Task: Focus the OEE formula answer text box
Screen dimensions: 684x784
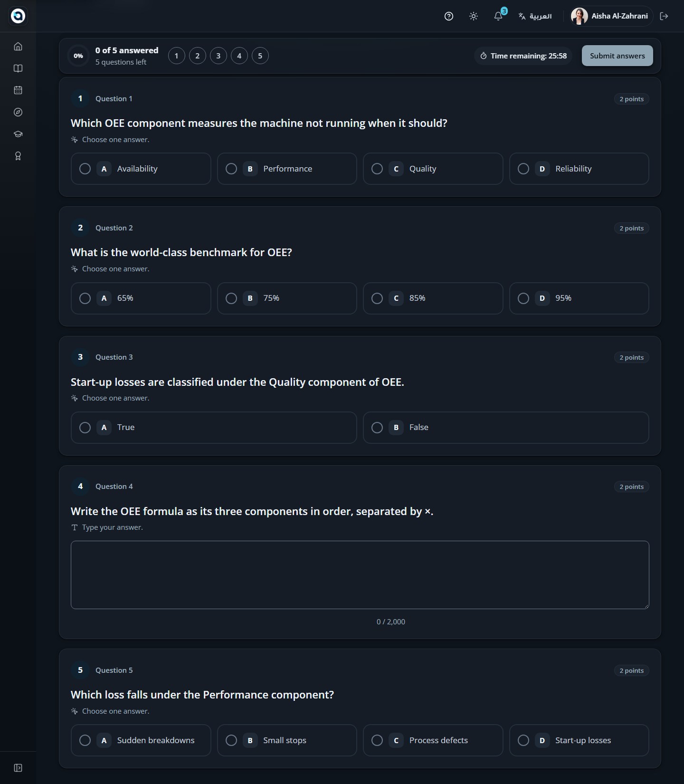Action: click(360, 575)
